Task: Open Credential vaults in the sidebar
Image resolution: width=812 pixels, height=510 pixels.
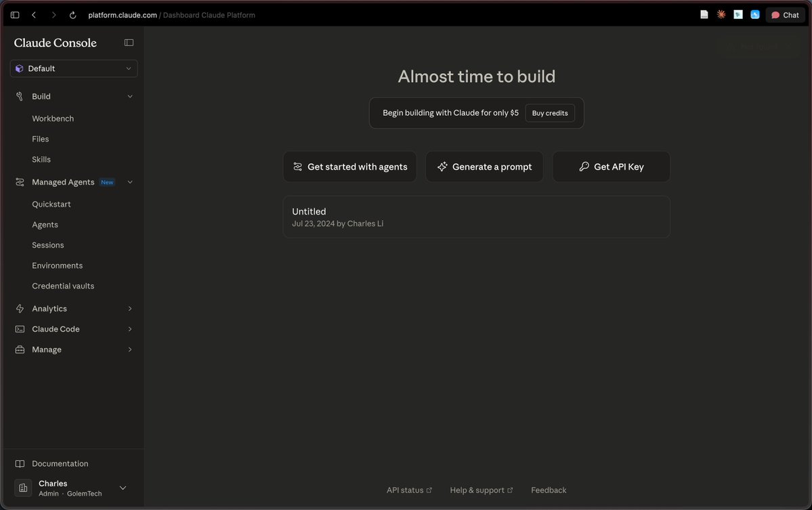Action: [x=63, y=286]
